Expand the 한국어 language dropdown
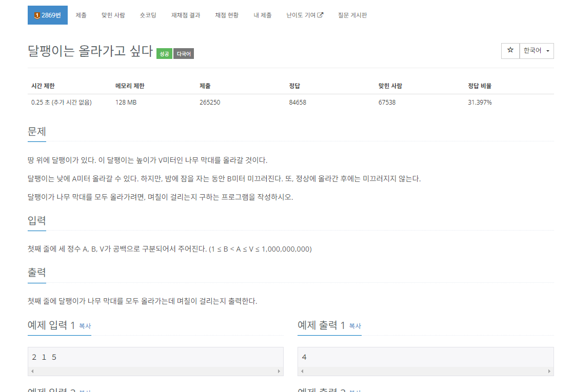 tap(537, 51)
